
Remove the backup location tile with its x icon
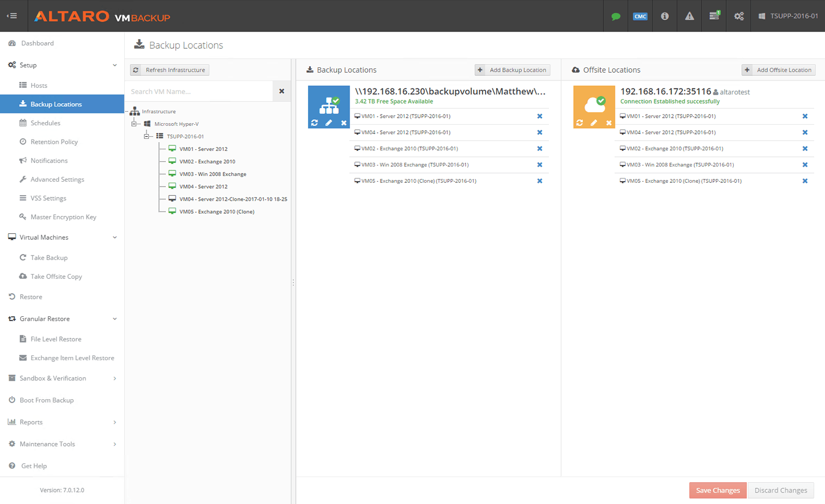coord(344,123)
